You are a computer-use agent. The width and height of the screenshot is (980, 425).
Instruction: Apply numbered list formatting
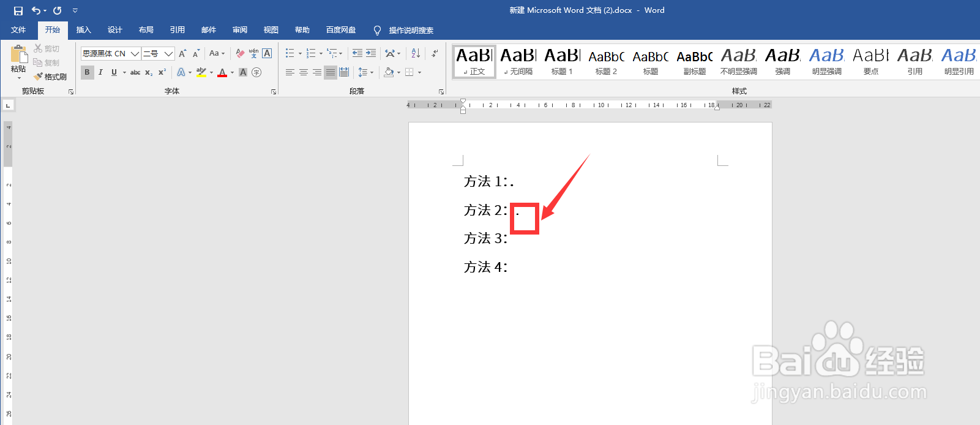311,54
